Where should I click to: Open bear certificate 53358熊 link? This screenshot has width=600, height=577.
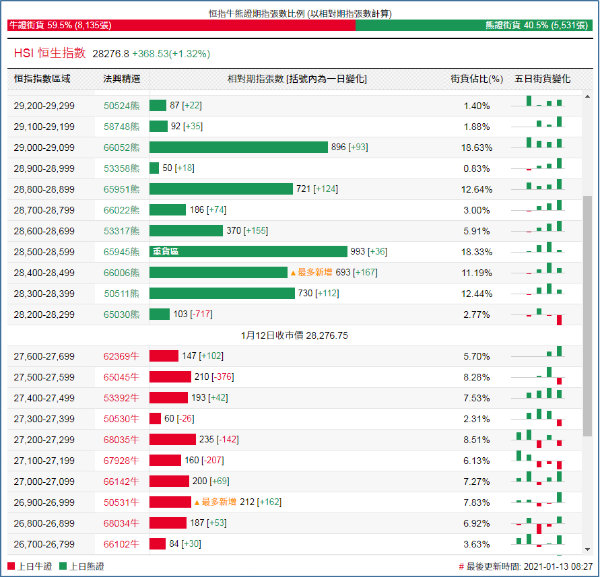pos(121,168)
